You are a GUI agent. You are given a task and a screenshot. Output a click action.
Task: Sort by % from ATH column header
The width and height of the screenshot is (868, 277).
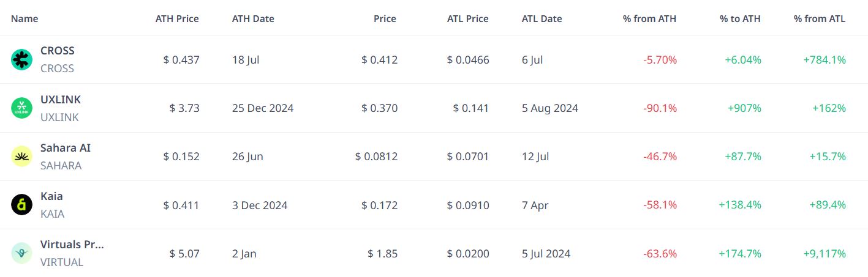649,19
